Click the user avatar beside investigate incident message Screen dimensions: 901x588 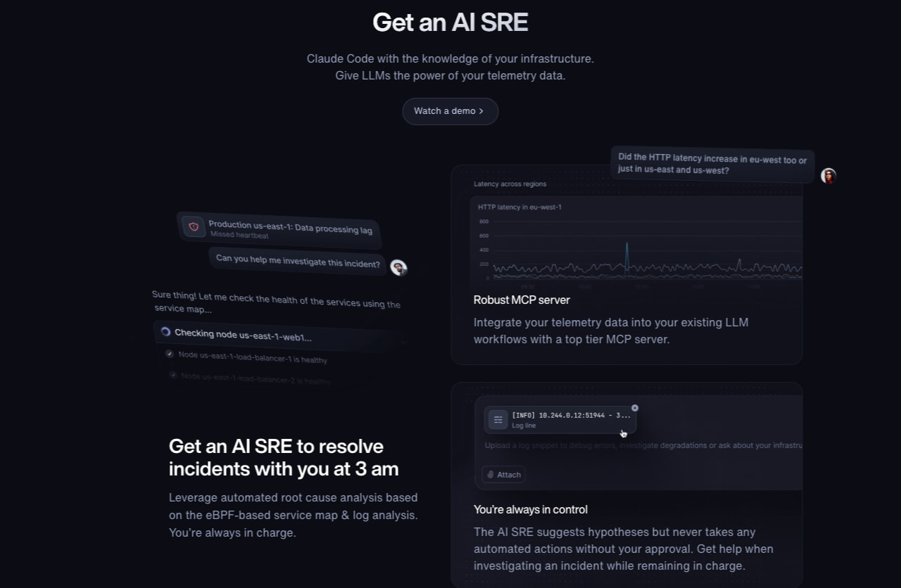coord(398,267)
